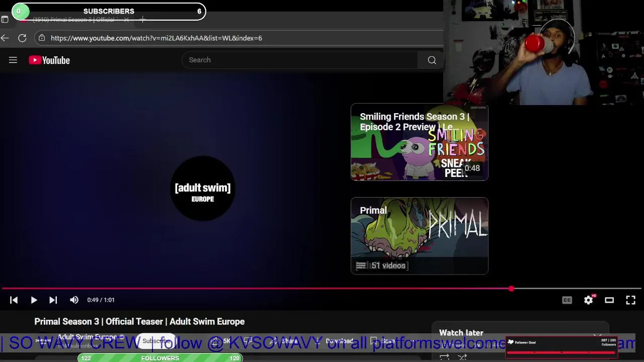Open the Smiling Friends Season 3 suggested video

(419, 142)
